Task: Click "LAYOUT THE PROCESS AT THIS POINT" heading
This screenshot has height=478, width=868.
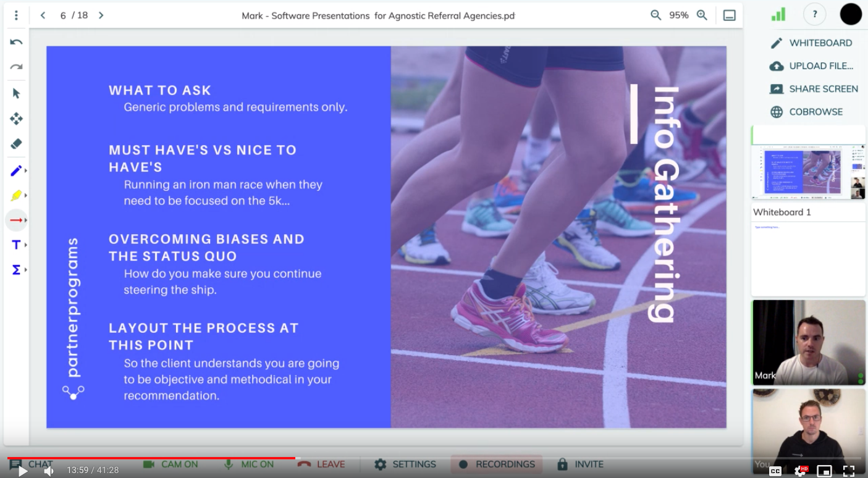Action: pos(203,337)
